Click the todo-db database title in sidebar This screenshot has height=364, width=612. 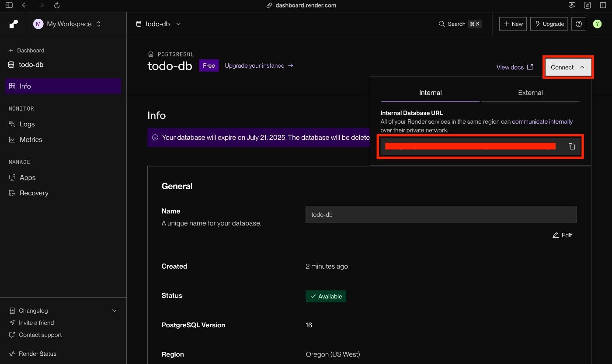coord(31,65)
